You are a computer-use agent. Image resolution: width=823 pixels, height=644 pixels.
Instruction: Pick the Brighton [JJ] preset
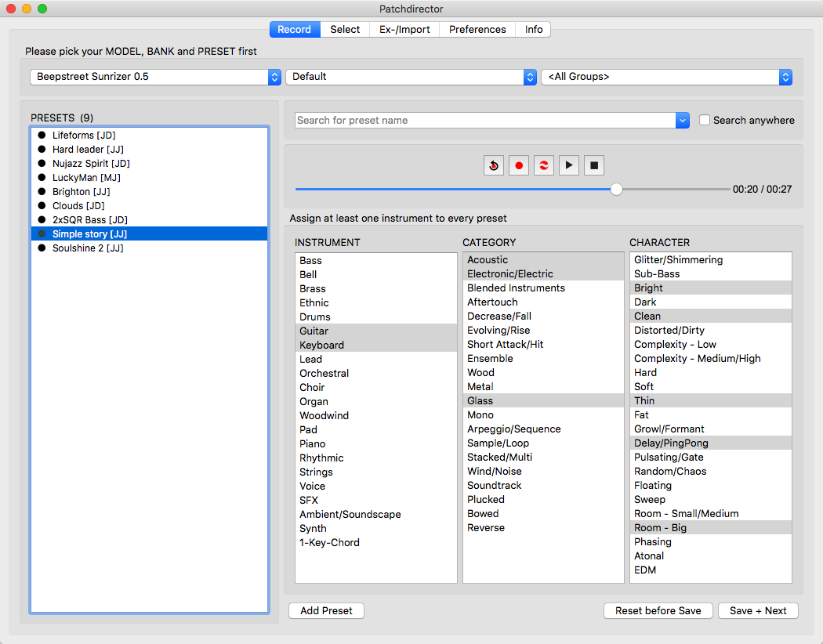(150, 192)
